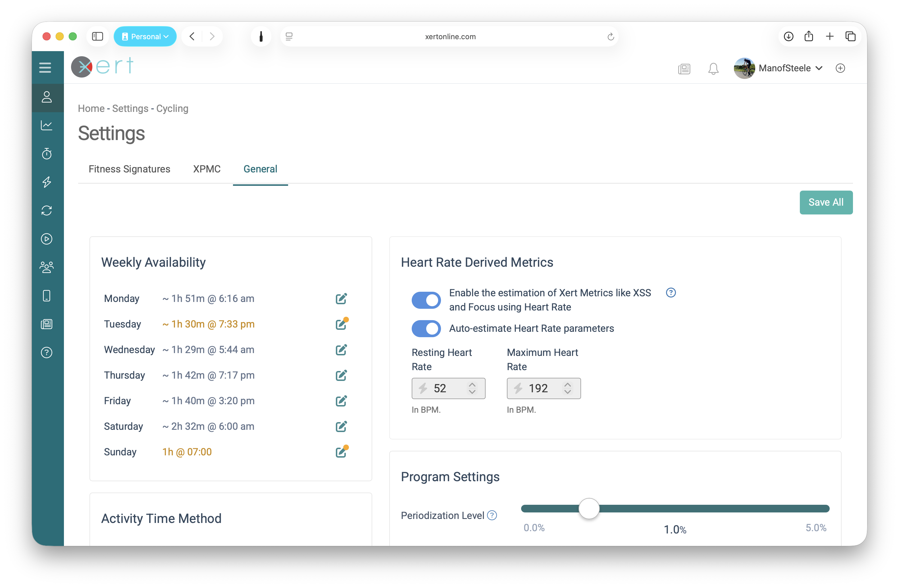This screenshot has width=899, height=588.
Task: Edit Sunday availability
Action: coord(342,452)
